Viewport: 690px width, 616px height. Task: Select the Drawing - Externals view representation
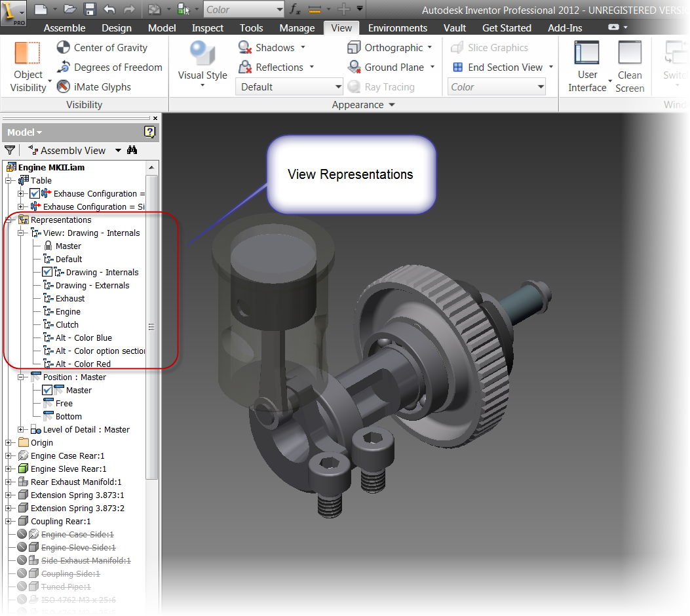(92, 286)
